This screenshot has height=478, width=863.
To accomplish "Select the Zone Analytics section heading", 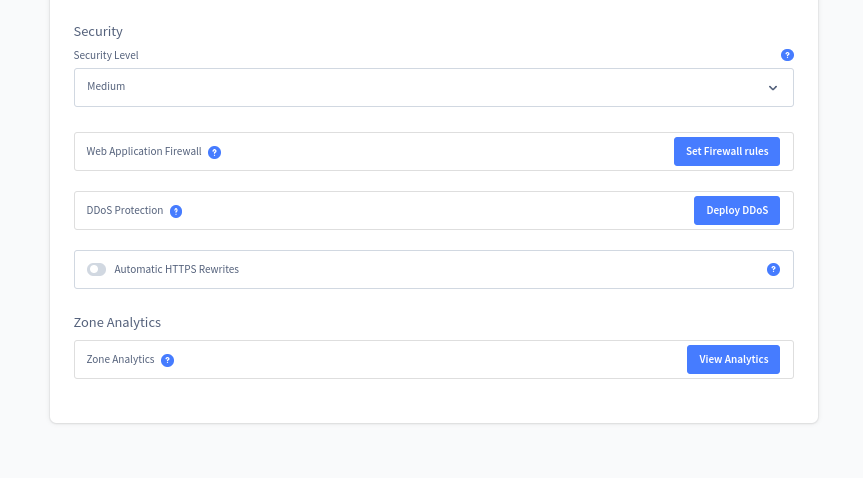I will (117, 322).
